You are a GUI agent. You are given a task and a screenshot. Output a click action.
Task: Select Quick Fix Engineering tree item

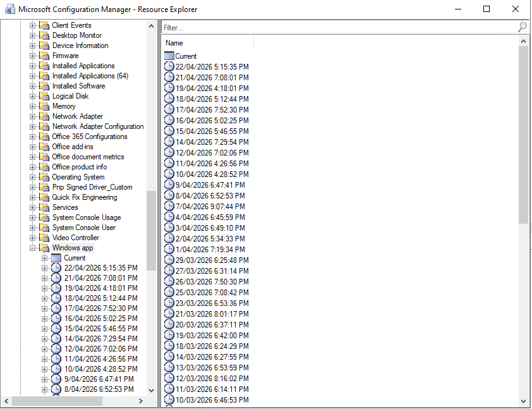point(84,197)
